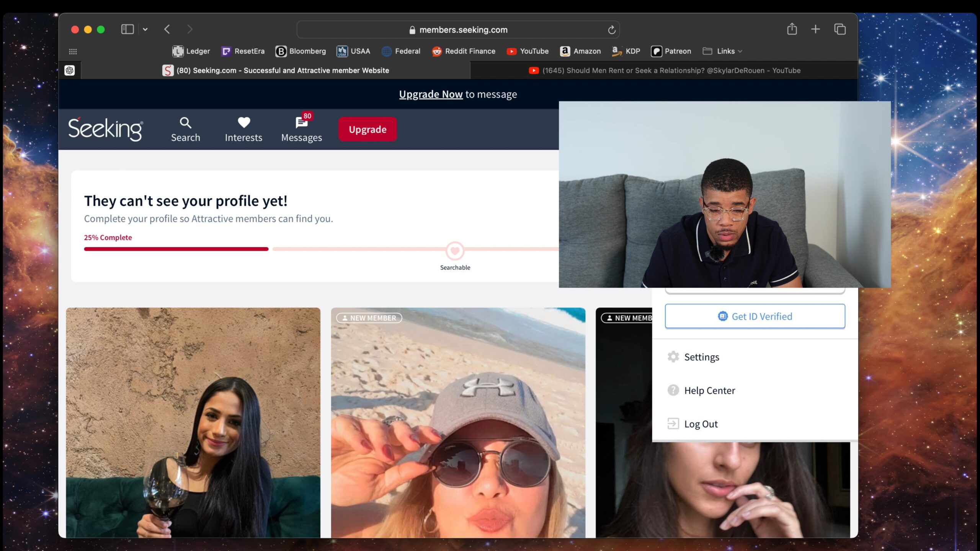
Task: Open the Bloomberg bookmark
Action: [x=301, y=51]
